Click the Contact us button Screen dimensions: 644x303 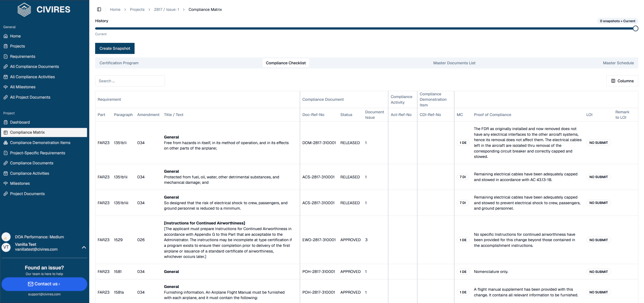[x=44, y=284]
